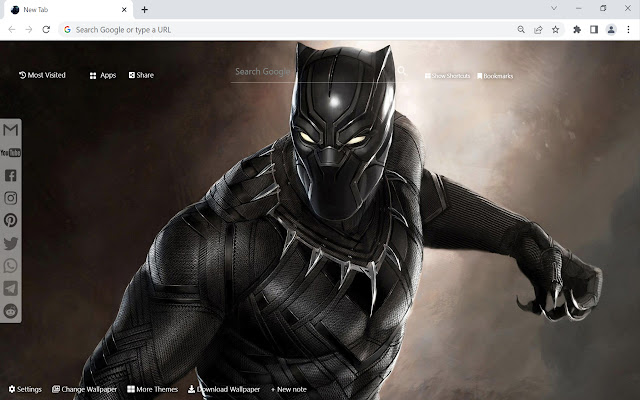
Task: Open YouTube from the sidebar
Action: [11, 153]
